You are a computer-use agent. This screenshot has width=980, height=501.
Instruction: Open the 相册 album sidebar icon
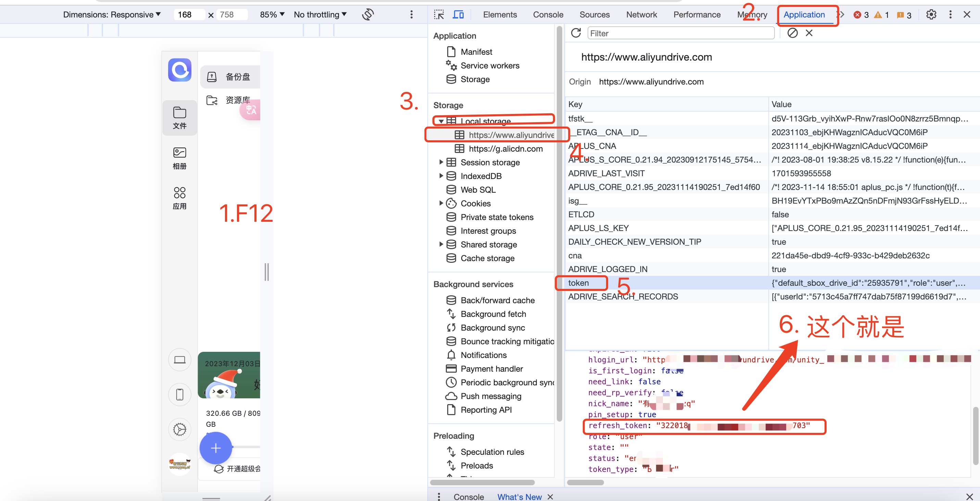click(179, 158)
